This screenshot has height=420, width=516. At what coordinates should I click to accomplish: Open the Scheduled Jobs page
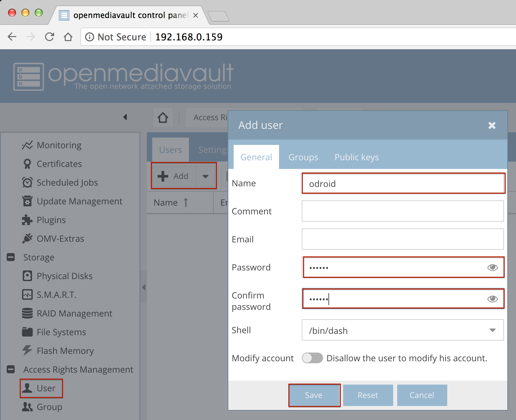coord(67,183)
